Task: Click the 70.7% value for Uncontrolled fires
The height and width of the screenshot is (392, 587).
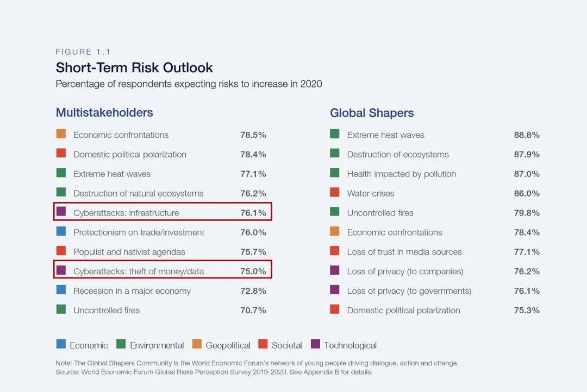Action: [253, 311]
